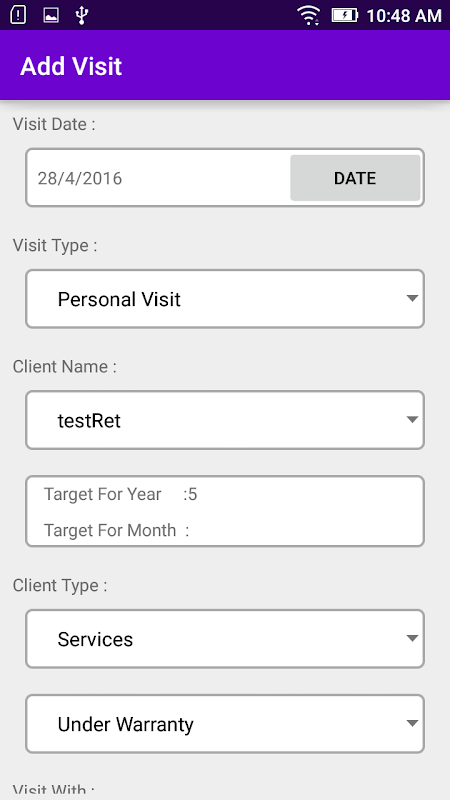Tap the Wi-Fi signal icon
Viewport: 450px width, 800px height.
[308, 15]
